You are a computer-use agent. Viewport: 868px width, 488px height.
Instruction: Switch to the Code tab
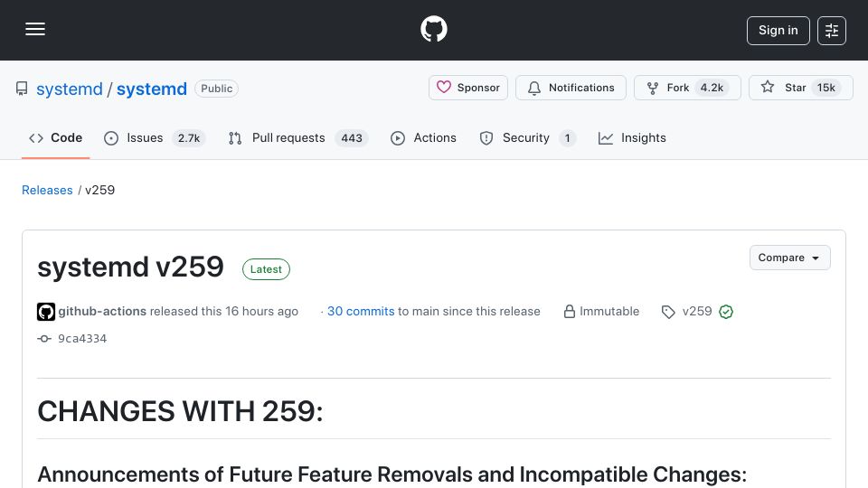click(x=55, y=137)
